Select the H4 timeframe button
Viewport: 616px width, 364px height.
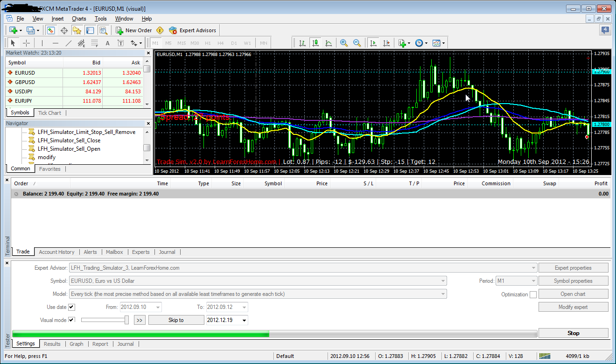click(221, 43)
